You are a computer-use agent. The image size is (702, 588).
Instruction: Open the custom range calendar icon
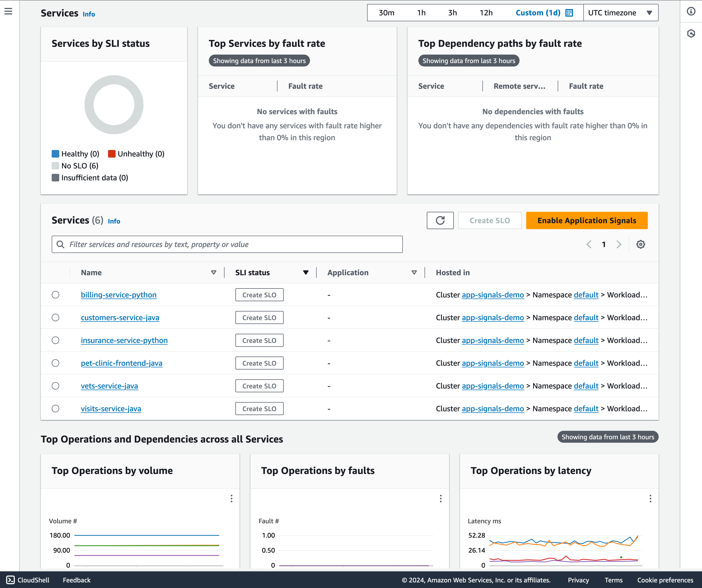[569, 13]
